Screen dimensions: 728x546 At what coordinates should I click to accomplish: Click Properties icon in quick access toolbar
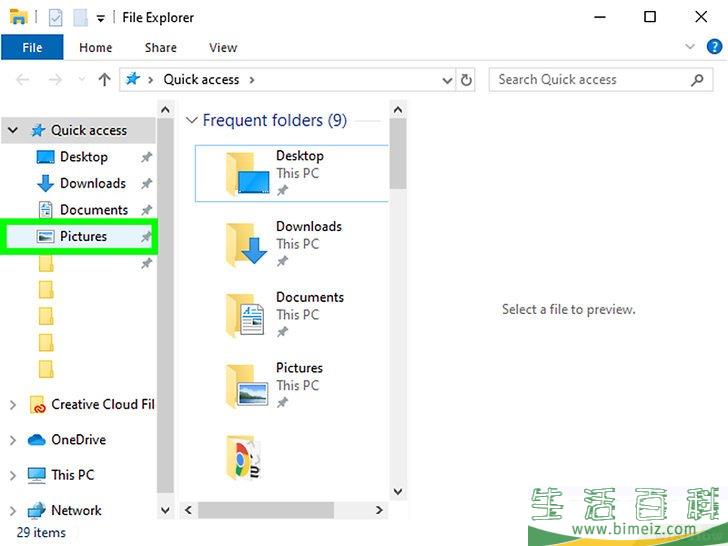56,17
